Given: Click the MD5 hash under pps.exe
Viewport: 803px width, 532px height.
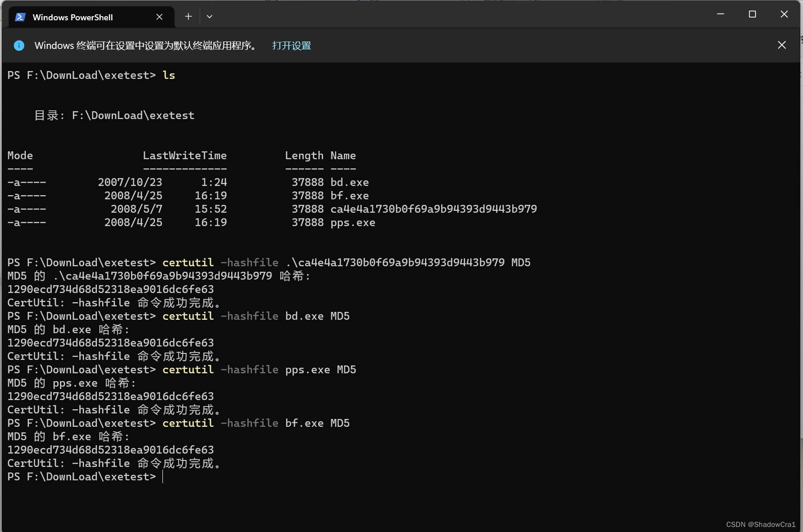Looking at the screenshot, I should 111,396.
